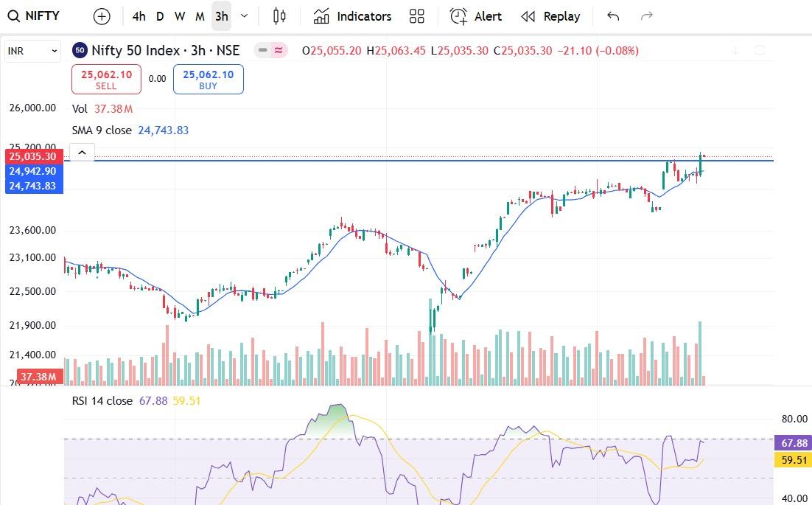Collapse the indicator legend with the chevron

point(82,153)
